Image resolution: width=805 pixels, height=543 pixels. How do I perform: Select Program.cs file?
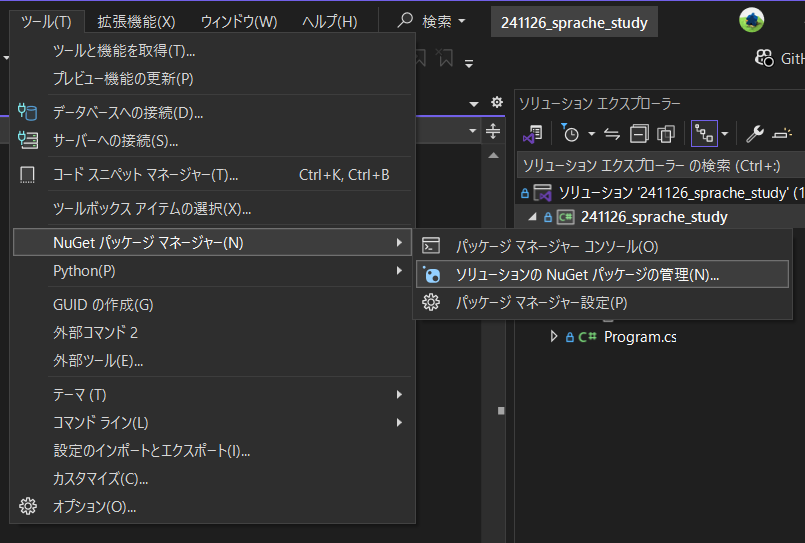[x=640, y=337]
